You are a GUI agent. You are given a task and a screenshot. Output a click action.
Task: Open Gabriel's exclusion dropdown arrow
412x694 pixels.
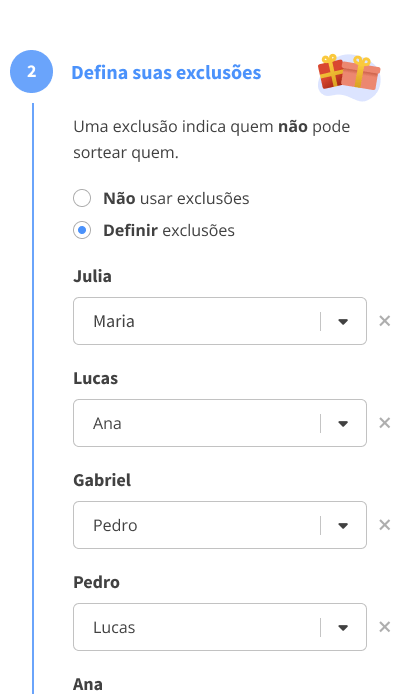point(343,525)
